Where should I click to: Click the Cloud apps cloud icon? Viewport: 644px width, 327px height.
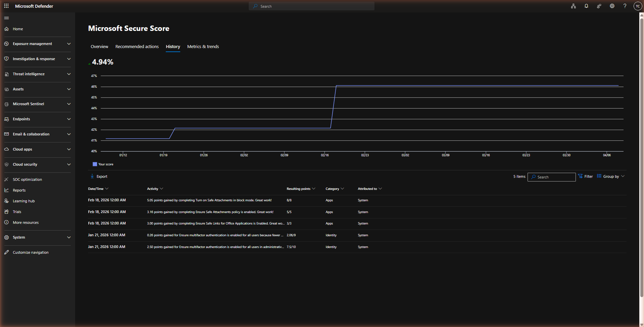(x=6, y=149)
